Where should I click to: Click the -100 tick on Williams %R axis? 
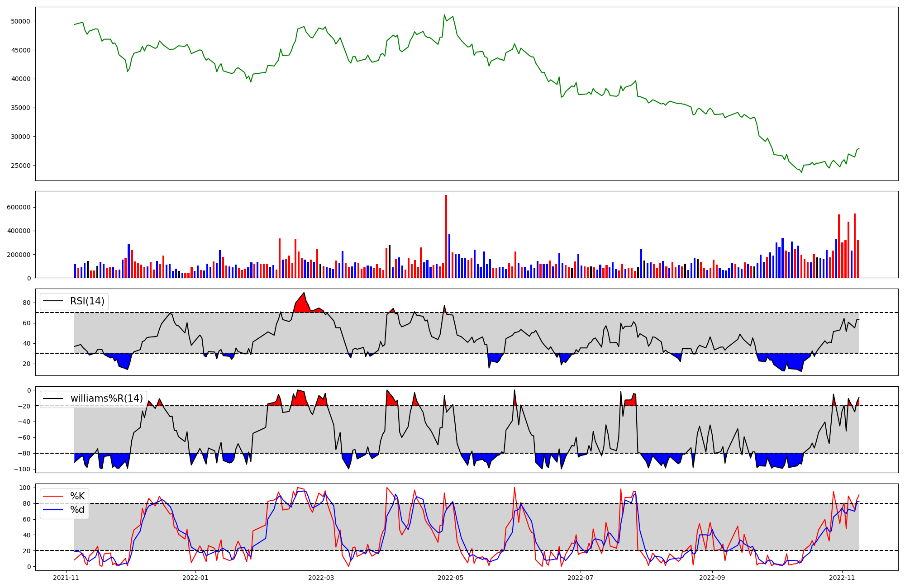(23, 469)
